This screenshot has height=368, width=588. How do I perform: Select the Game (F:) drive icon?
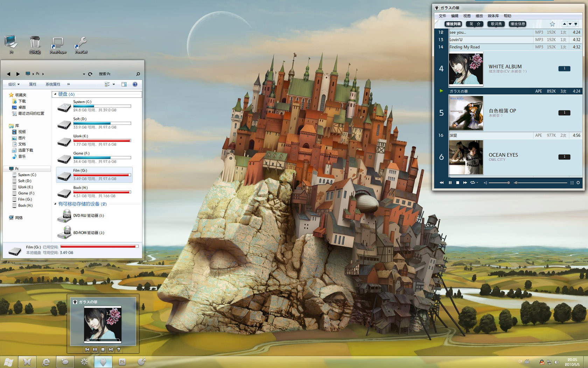(64, 158)
